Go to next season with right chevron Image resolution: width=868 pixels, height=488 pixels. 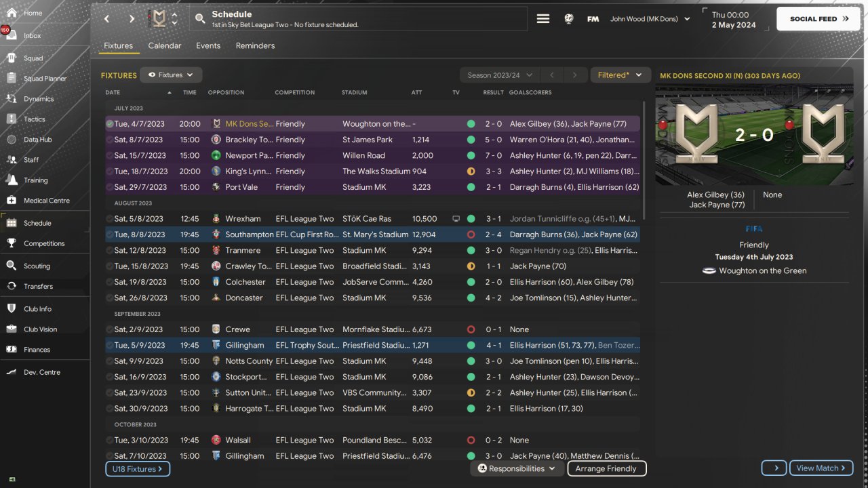click(575, 75)
